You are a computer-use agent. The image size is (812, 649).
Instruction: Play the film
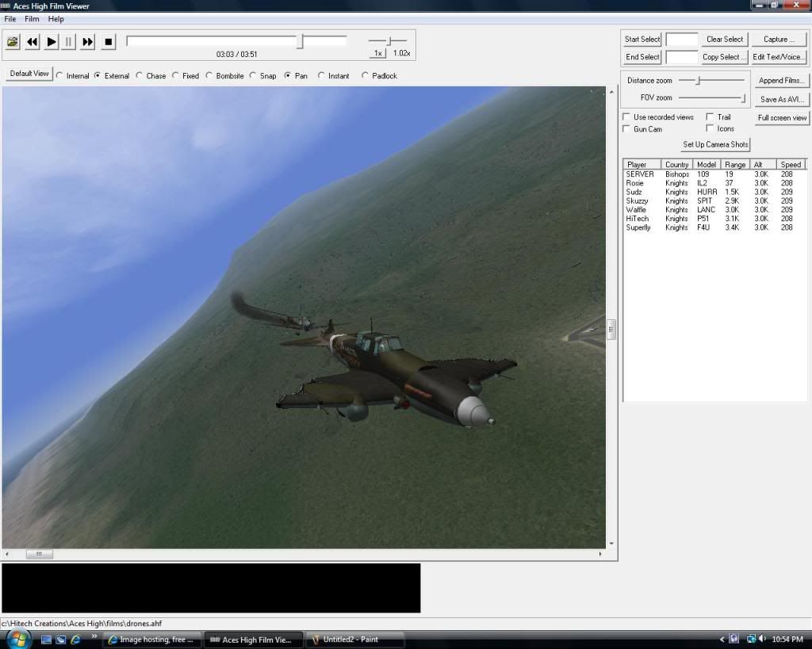point(52,41)
